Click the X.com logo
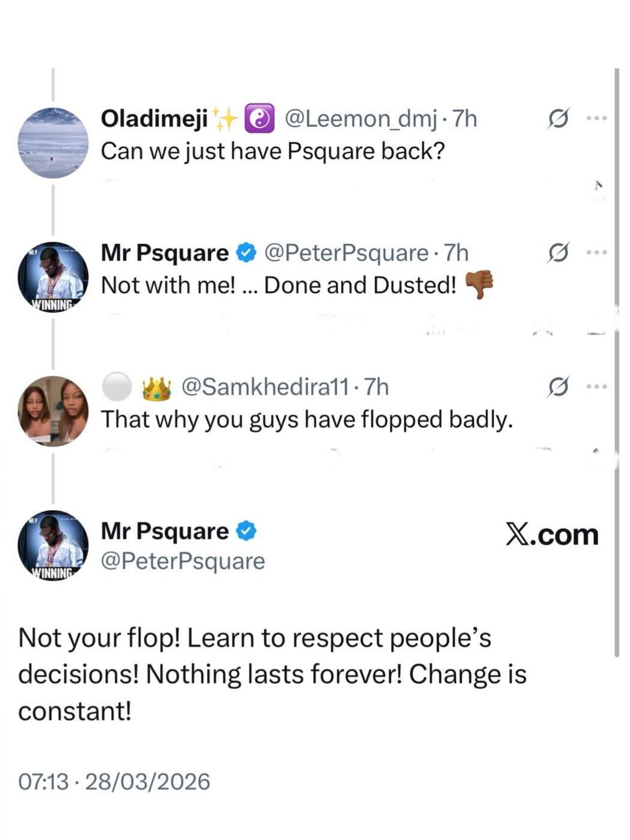The height and width of the screenshot is (840, 630). point(552,534)
